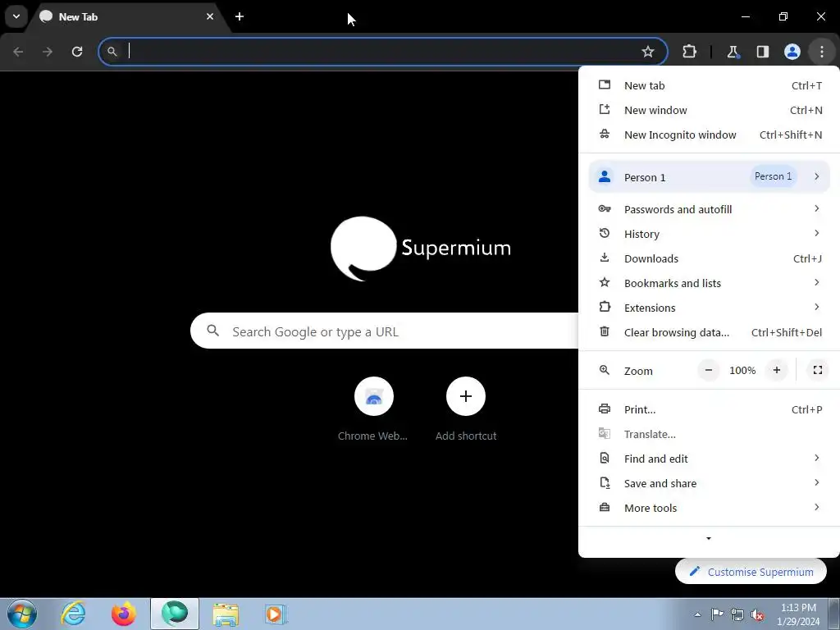Select the New Tab tab
Screen dimensions: 840x630
[x=129, y=17]
